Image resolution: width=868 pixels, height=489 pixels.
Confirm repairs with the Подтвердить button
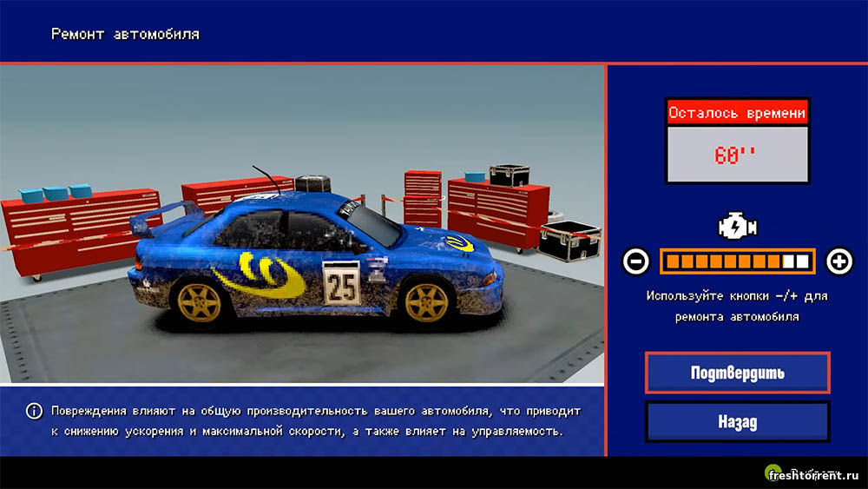click(737, 373)
